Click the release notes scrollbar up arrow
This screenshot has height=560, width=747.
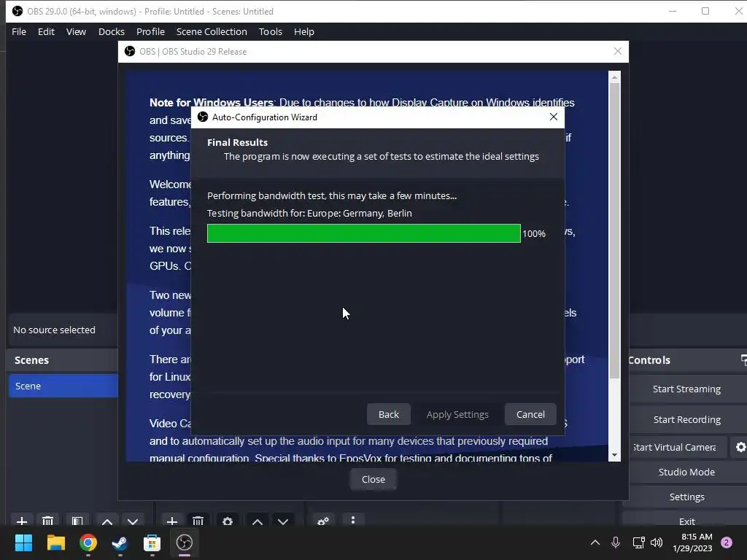click(x=614, y=77)
